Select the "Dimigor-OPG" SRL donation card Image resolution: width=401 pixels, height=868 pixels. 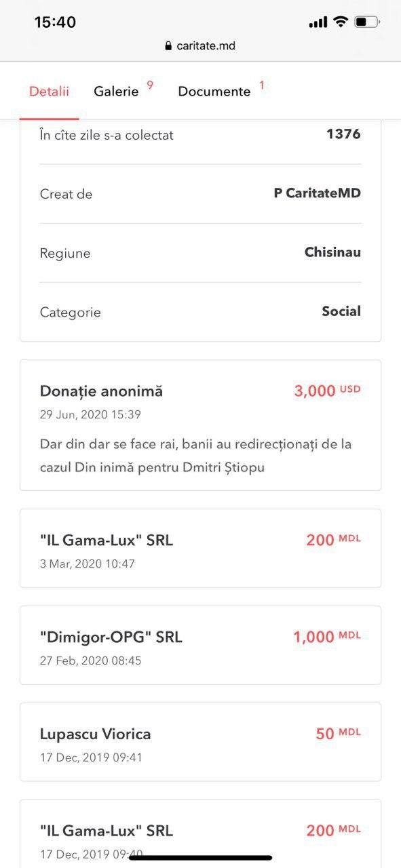200,645
